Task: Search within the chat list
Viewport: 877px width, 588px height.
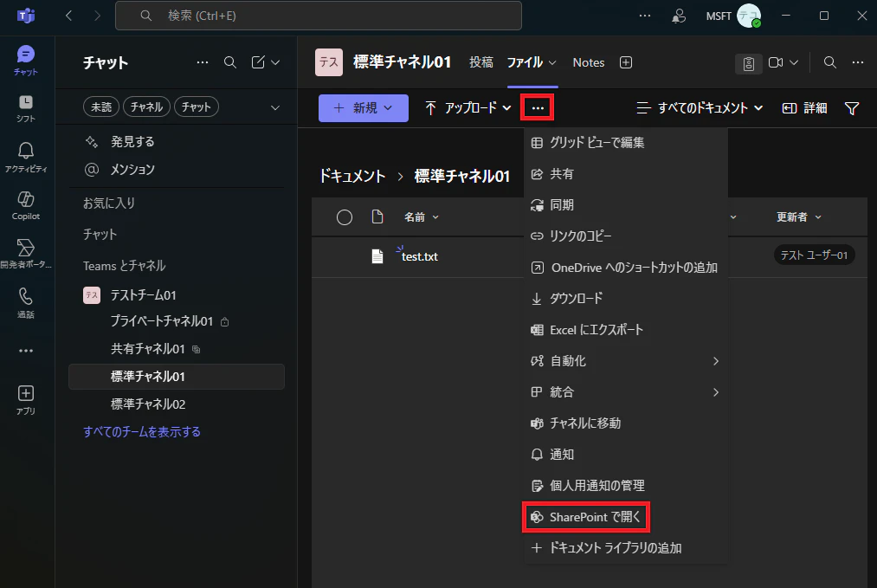Action: click(230, 62)
